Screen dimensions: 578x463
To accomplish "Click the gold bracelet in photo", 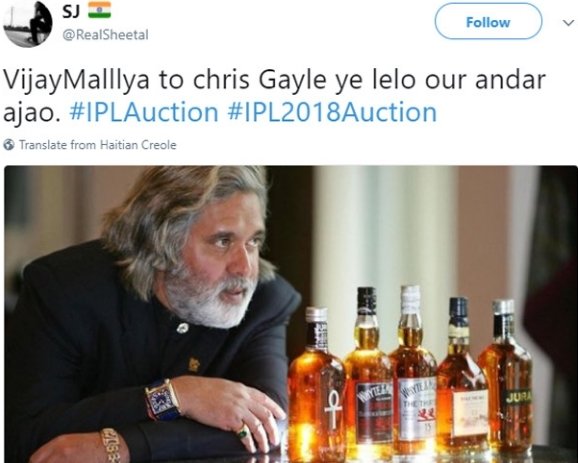I will pyautogui.click(x=110, y=445).
